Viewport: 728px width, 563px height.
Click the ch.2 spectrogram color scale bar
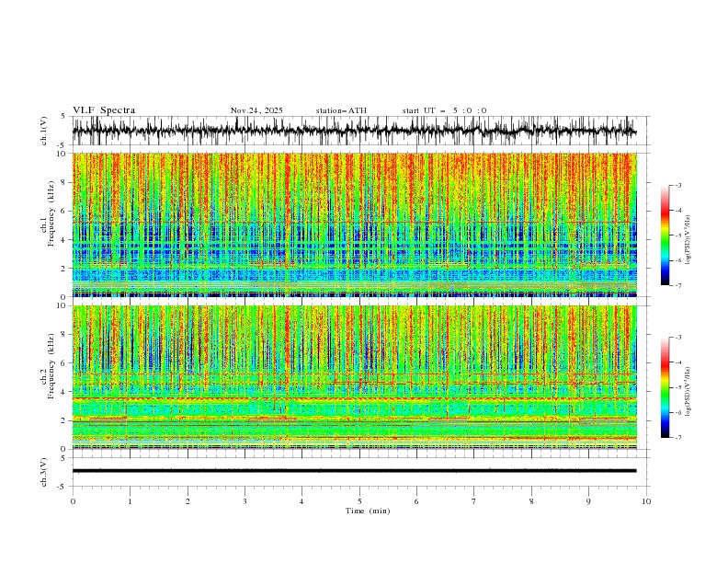[x=665, y=387]
